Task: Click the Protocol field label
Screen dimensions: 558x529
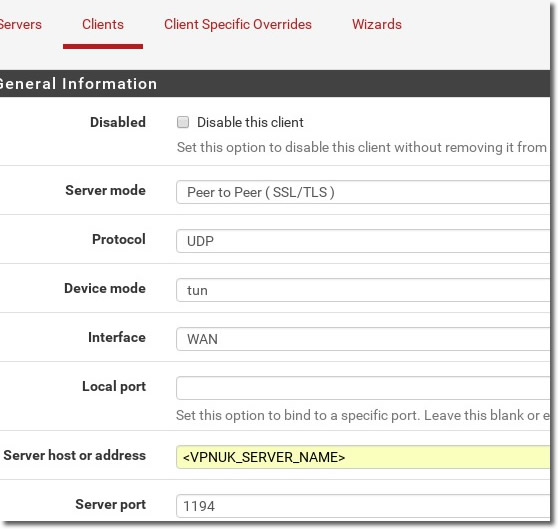Action: (119, 239)
